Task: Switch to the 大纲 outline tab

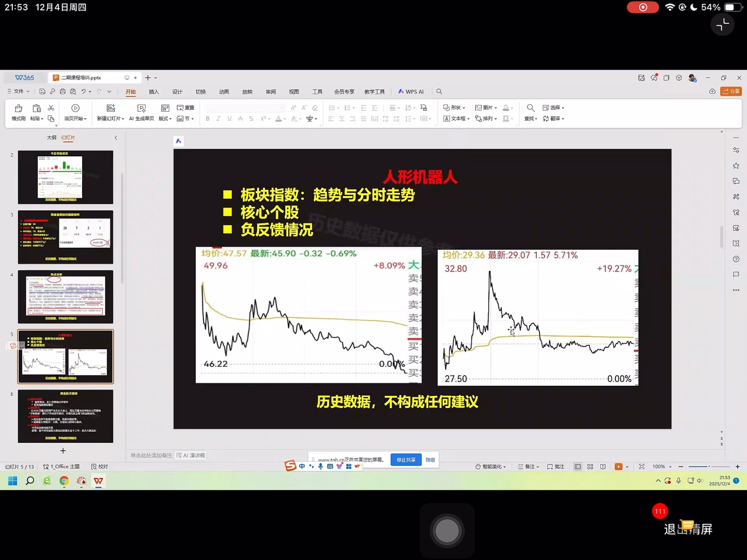Action: [x=51, y=138]
